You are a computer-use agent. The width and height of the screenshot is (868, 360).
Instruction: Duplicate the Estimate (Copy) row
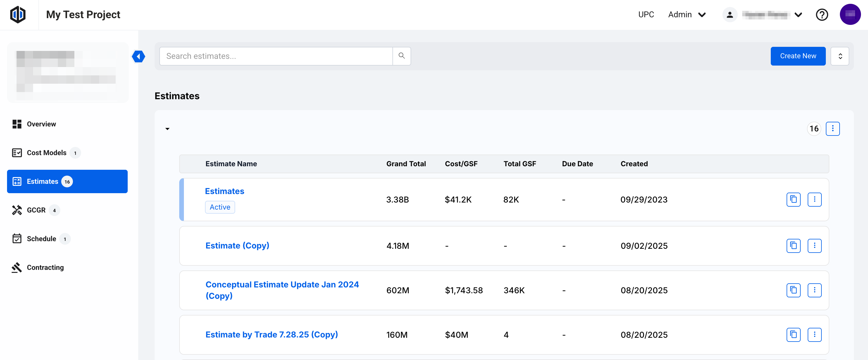click(x=793, y=246)
